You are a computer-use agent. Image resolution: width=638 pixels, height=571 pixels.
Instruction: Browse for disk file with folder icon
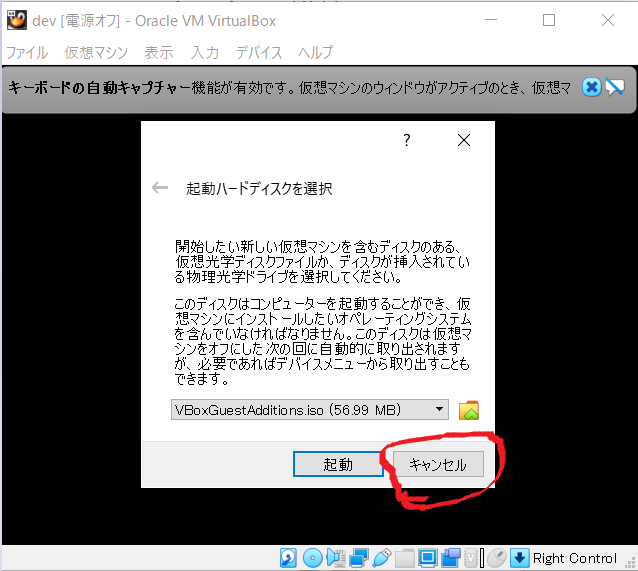click(469, 410)
